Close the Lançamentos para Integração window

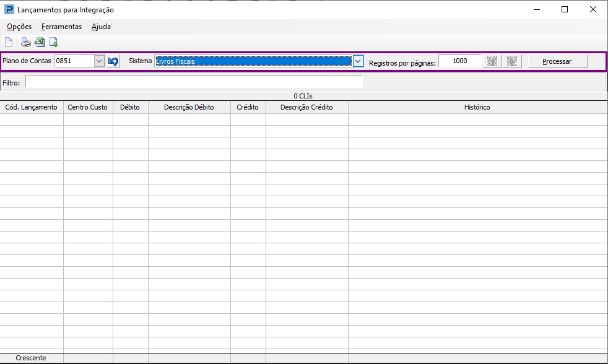(x=593, y=9)
